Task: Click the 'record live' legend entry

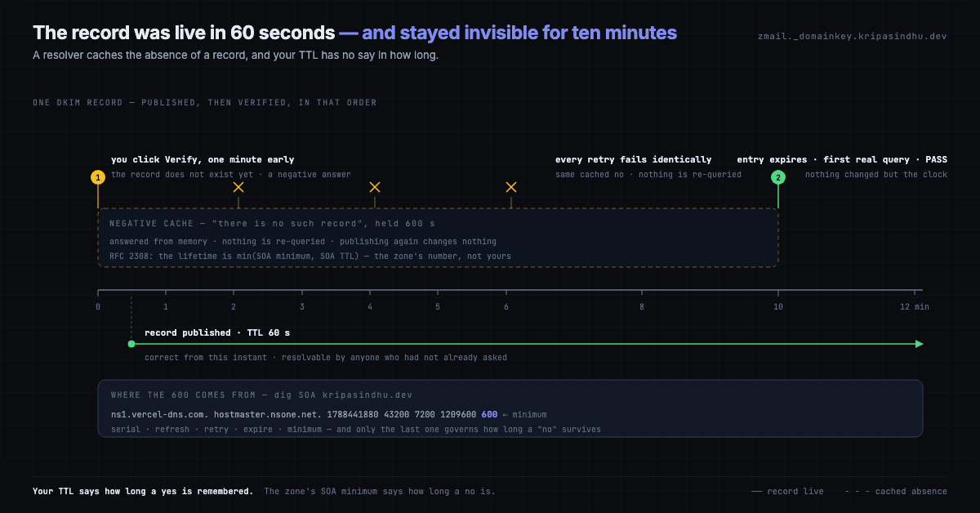Action: tap(786, 491)
